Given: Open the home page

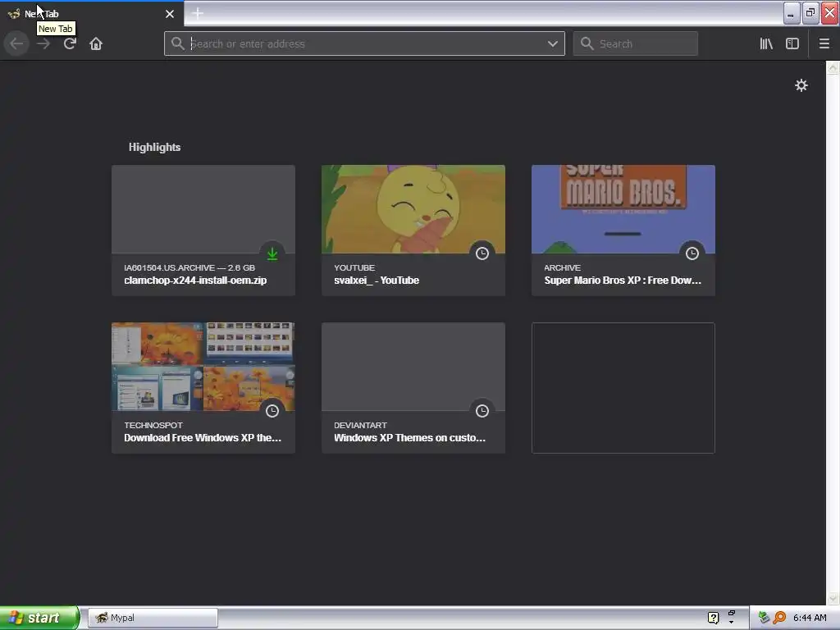Looking at the screenshot, I should tap(96, 43).
